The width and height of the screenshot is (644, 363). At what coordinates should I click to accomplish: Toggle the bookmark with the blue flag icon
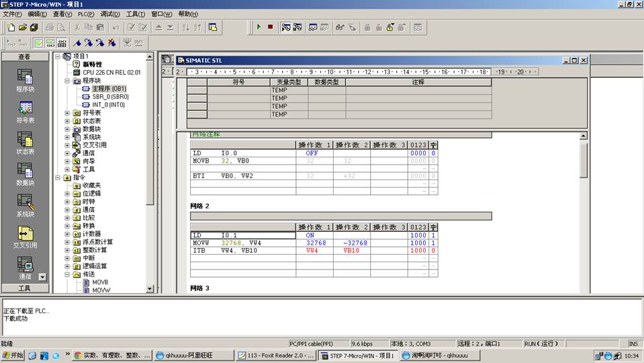(77, 43)
